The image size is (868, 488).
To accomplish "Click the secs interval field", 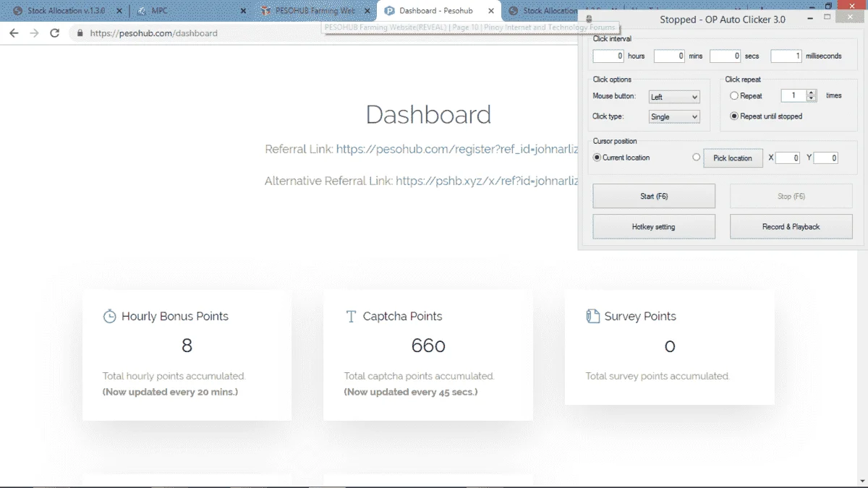I will tap(726, 56).
